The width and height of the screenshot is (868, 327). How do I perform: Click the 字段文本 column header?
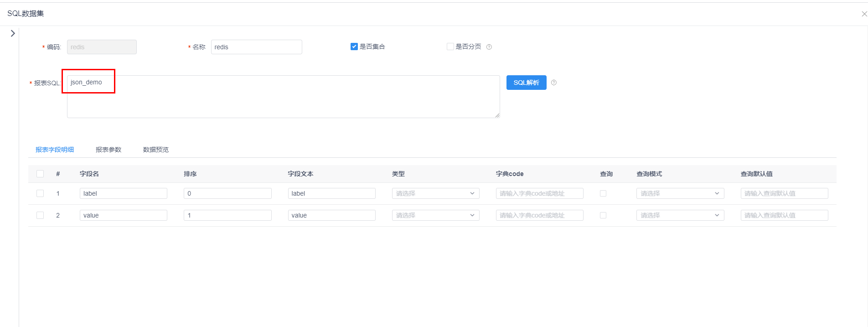(300, 174)
